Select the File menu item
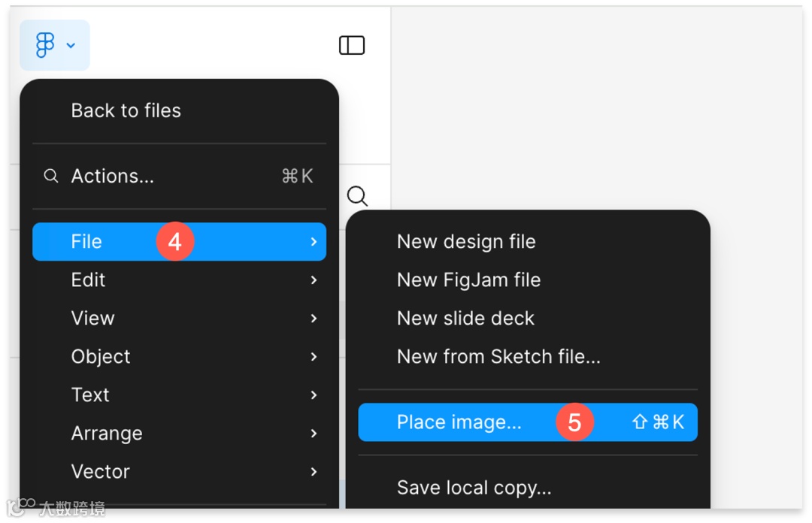The width and height of the screenshot is (812, 523). [179, 242]
